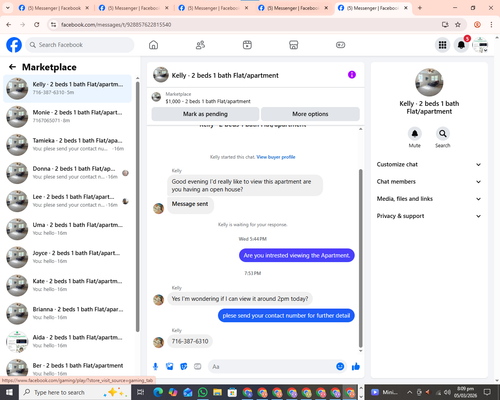The height and width of the screenshot is (400, 500).
Task: Open the Facebook Home icon
Action: 153,45
